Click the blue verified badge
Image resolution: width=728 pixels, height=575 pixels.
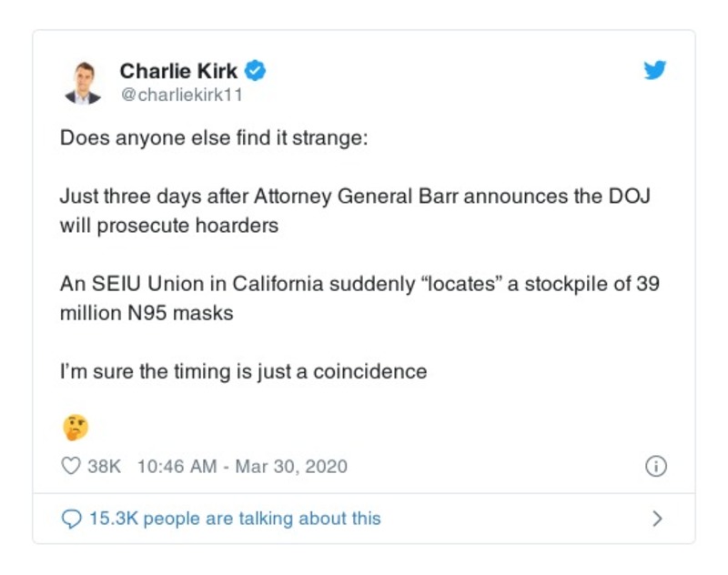point(257,70)
